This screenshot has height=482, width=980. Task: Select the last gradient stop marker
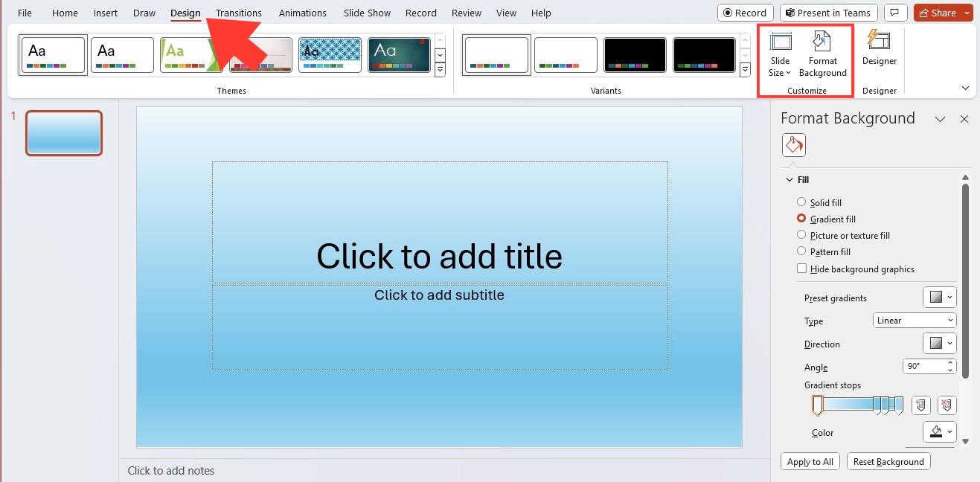click(x=899, y=405)
